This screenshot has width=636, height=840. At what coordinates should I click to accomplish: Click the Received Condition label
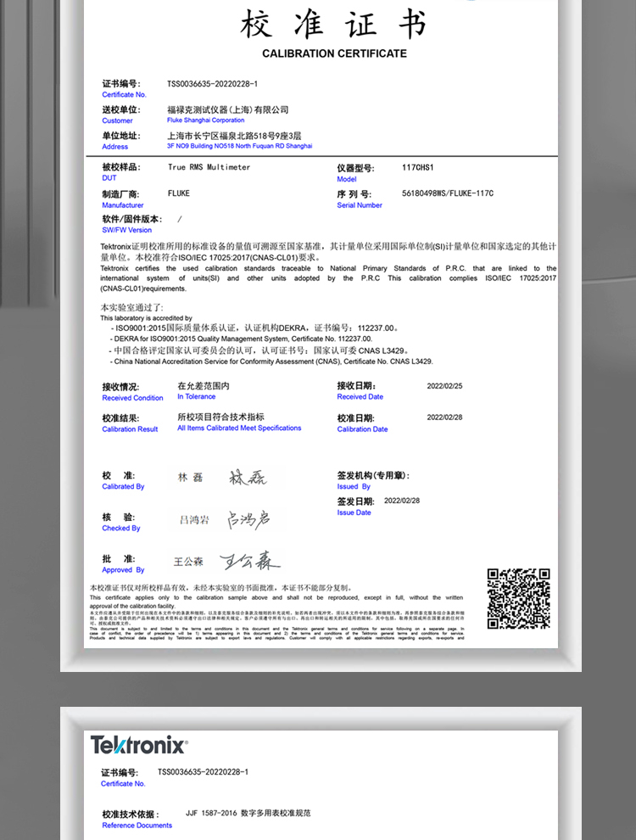133,398
